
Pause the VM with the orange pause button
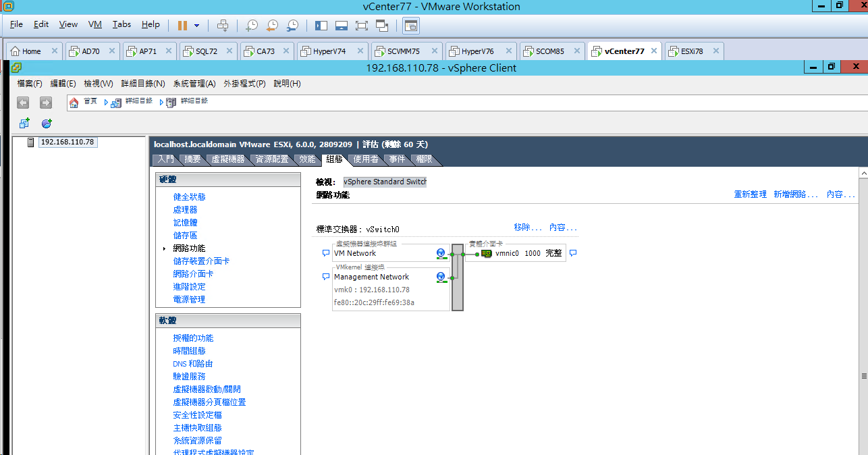click(182, 25)
